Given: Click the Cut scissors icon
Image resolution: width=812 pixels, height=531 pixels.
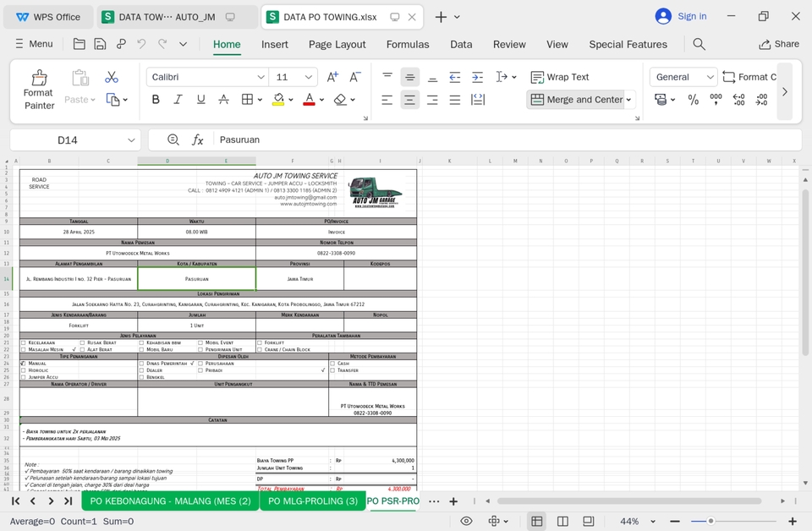Looking at the screenshot, I should coord(112,77).
